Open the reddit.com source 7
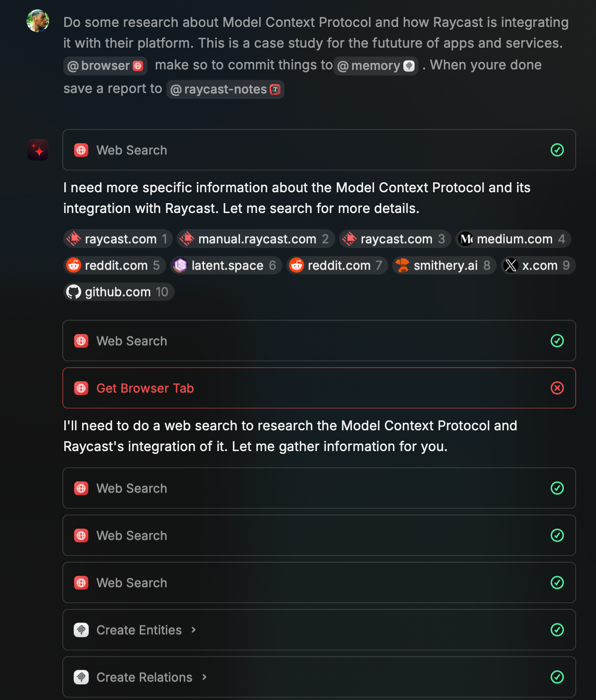Viewport: 596px width, 700px height. [337, 265]
